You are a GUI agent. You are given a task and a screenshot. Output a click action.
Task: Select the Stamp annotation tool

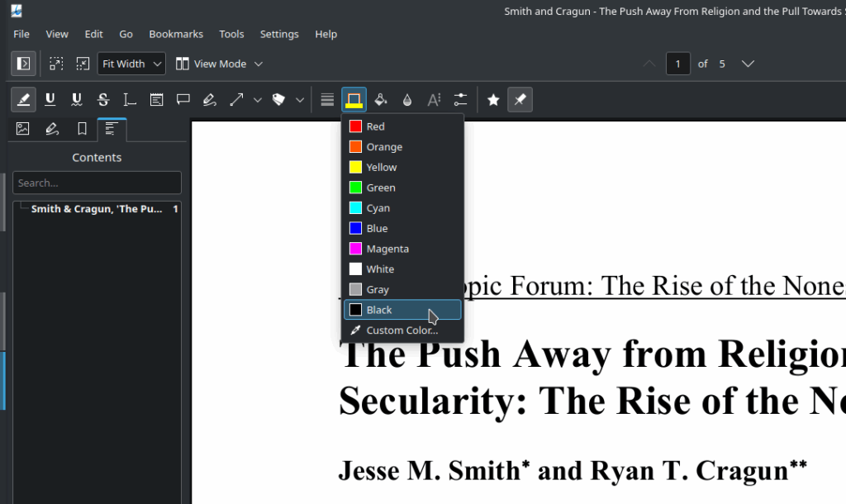(x=278, y=100)
